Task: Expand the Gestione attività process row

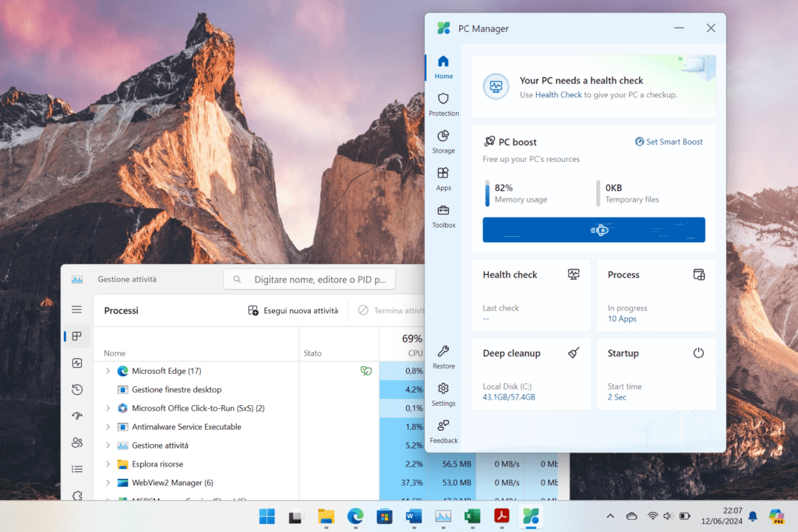Action: point(108,445)
